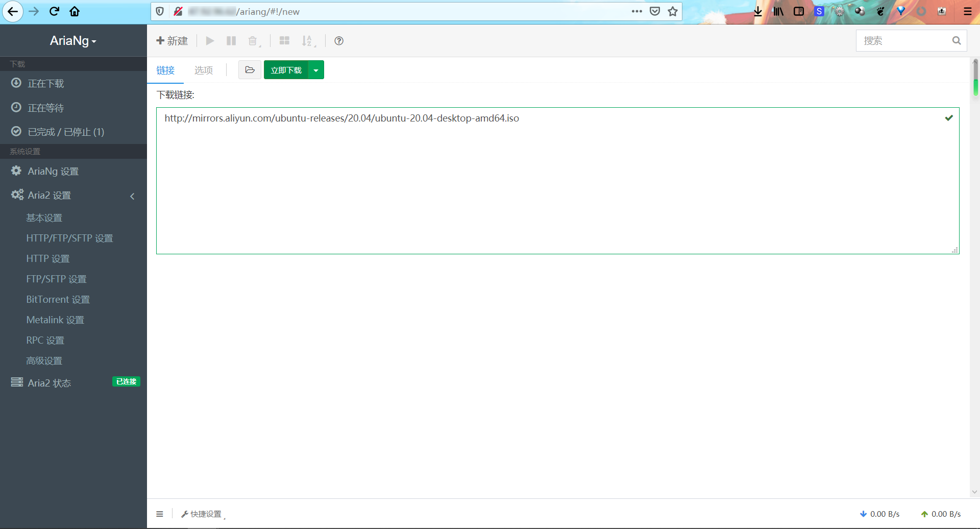Screen dimensions: 980x529
Task: Open the sort order A-Z dropdown
Action: [308, 41]
